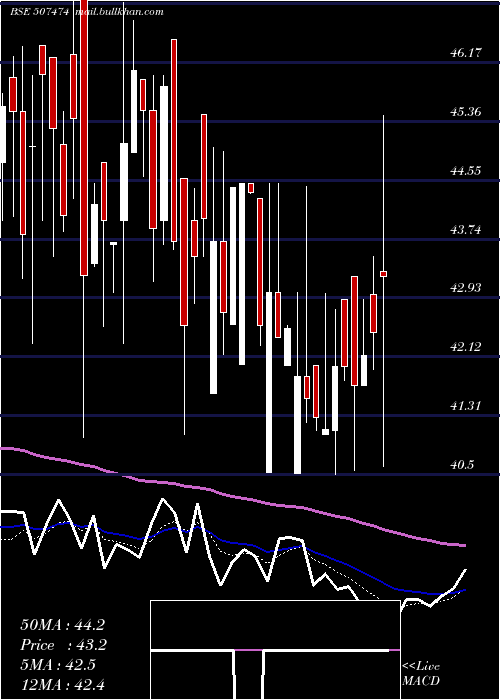
Task: Click the 12MA : 42.4 readout
Action: [62, 684]
